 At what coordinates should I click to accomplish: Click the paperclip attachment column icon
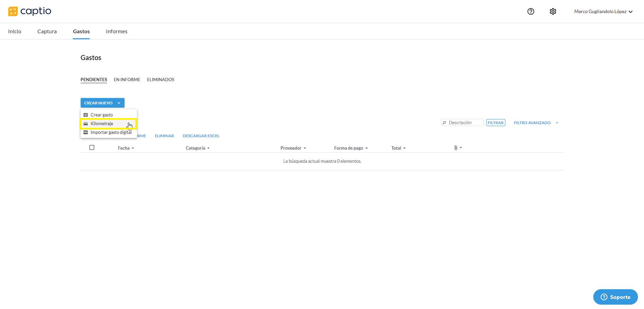pyautogui.click(x=456, y=148)
